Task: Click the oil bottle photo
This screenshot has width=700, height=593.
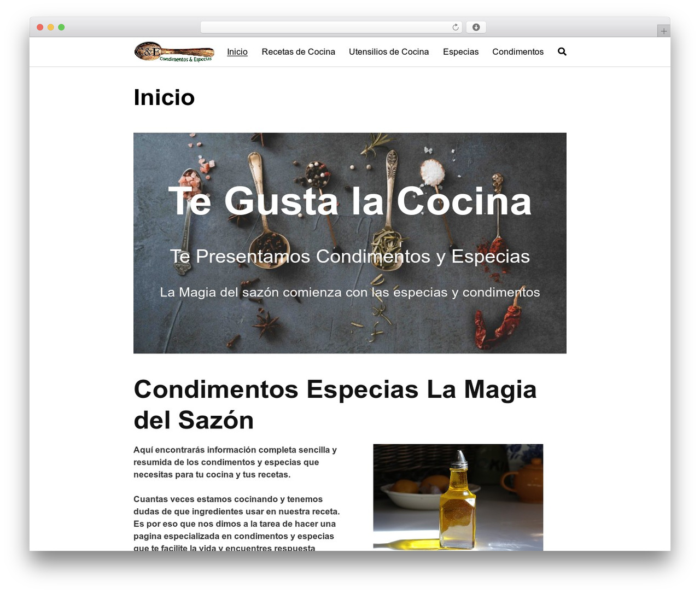Action: tap(458, 497)
